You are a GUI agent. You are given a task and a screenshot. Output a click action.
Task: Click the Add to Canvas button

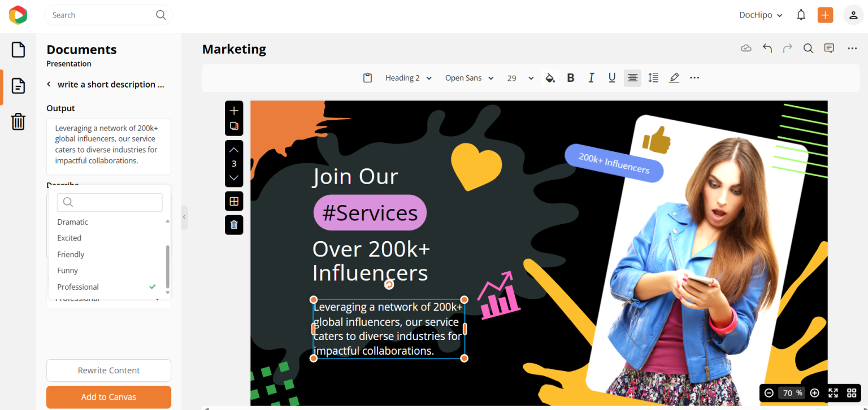pos(108,397)
